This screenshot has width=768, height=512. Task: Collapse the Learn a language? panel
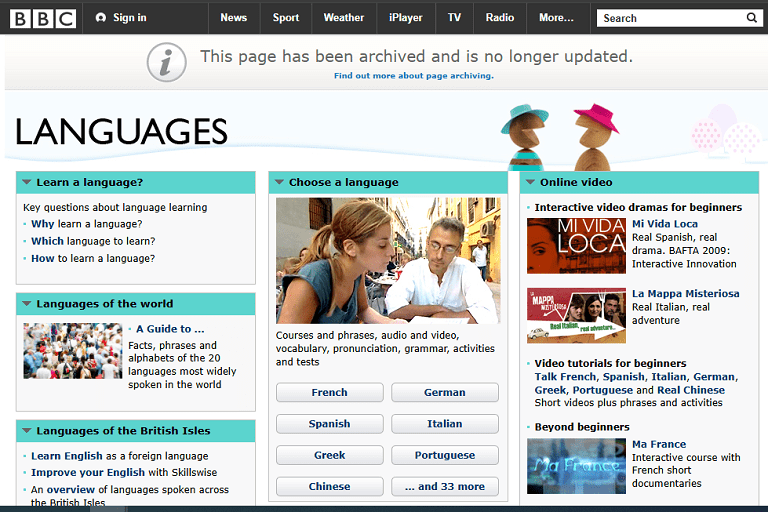coord(27,182)
